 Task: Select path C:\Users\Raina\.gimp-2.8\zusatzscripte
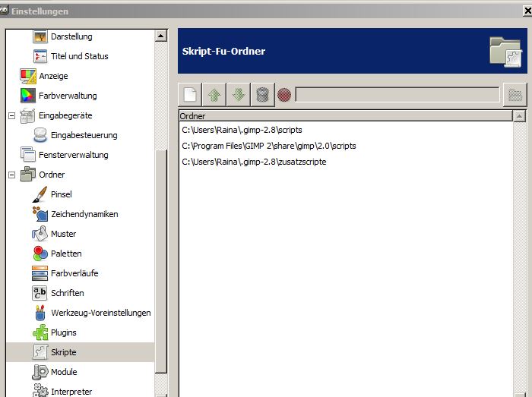[254, 162]
